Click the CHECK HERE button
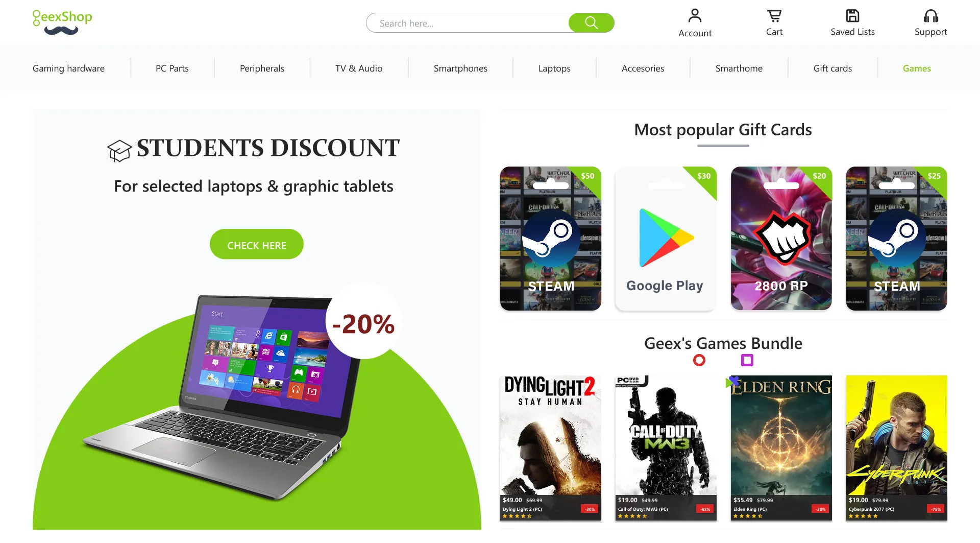 coord(257,244)
